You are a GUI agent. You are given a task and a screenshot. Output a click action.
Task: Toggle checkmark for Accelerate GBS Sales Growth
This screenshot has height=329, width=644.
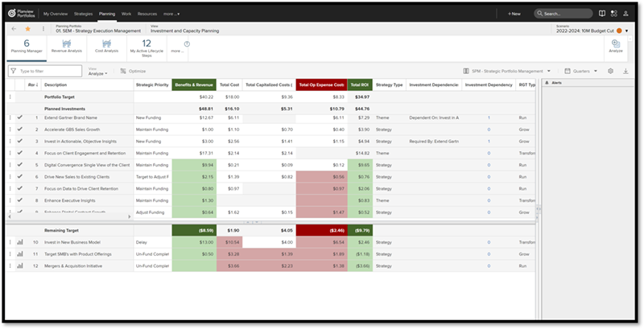(x=19, y=130)
